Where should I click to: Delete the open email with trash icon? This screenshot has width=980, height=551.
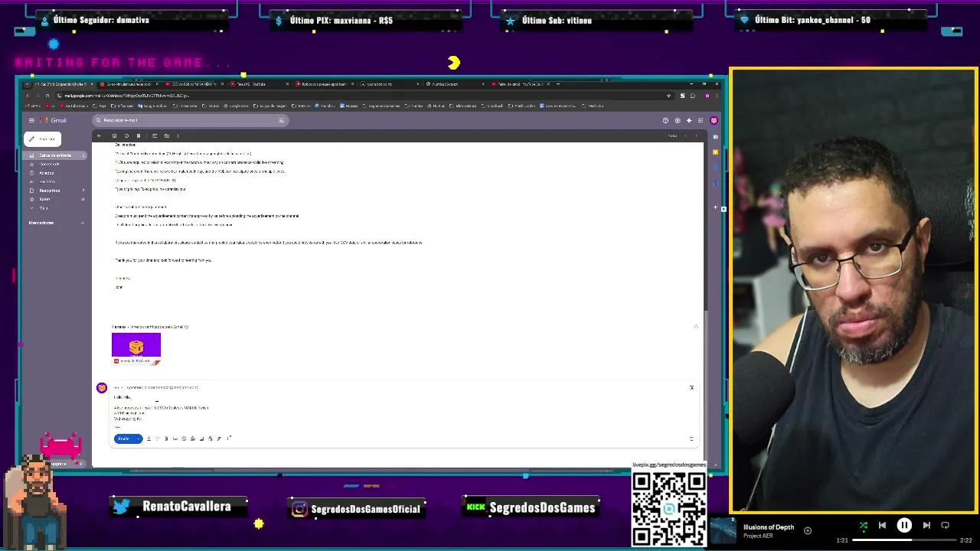[139, 136]
